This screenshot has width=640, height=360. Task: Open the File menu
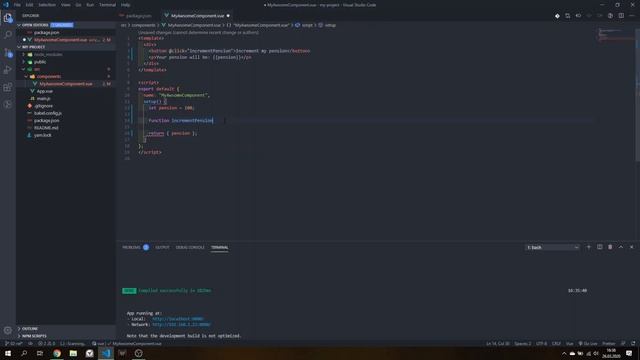tap(17, 5)
